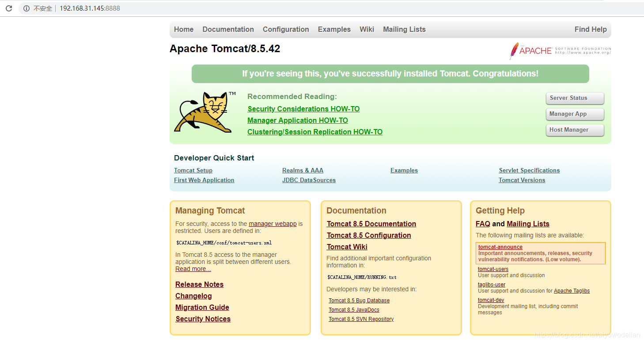Open the Security Notices link
The image size is (644, 343).
pyautogui.click(x=203, y=319)
